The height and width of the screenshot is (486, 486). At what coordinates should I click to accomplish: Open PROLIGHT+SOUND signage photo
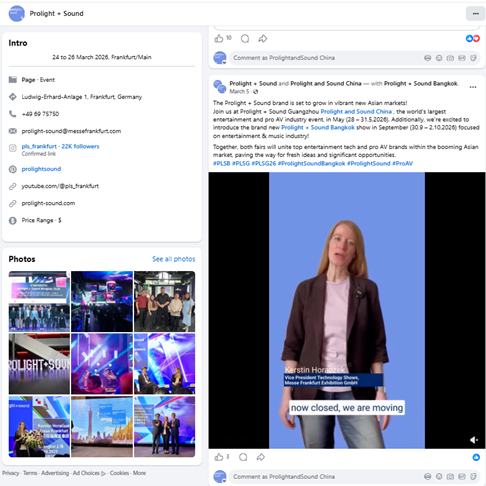[x=39, y=364]
